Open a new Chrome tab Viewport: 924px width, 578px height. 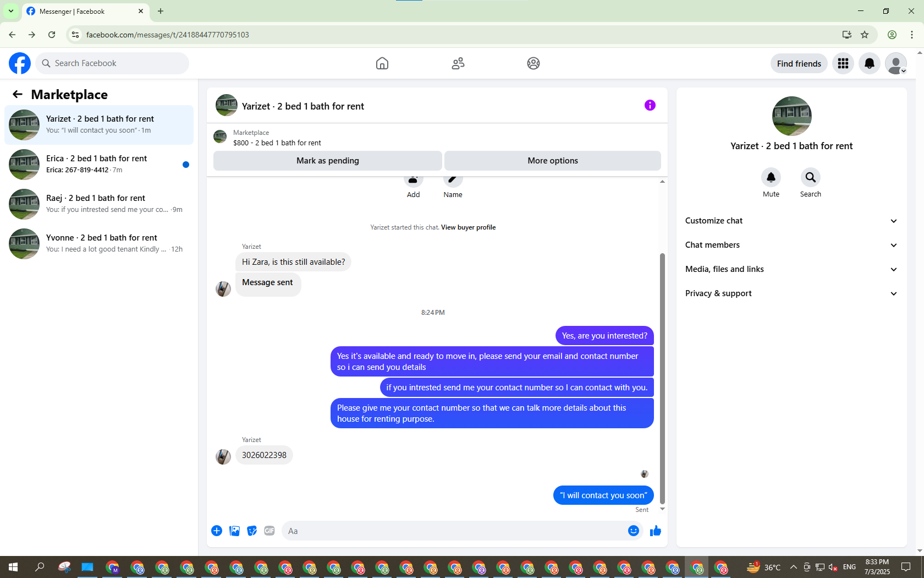tap(161, 11)
